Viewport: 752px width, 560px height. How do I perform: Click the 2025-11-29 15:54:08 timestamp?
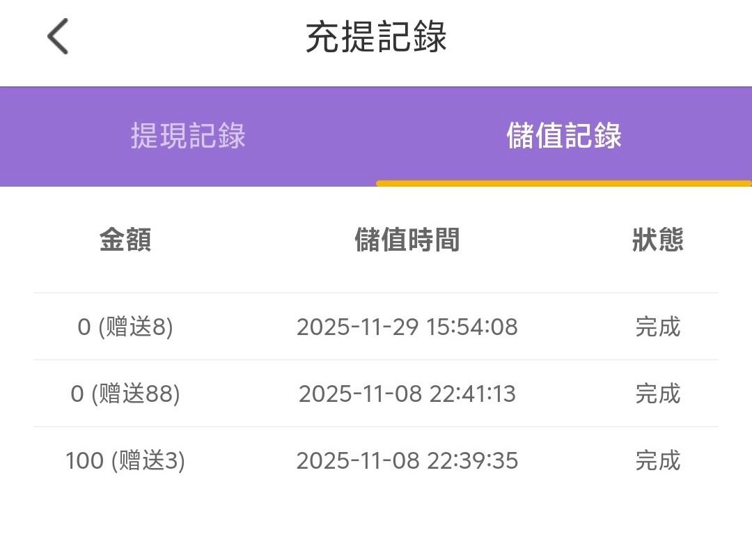click(407, 327)
